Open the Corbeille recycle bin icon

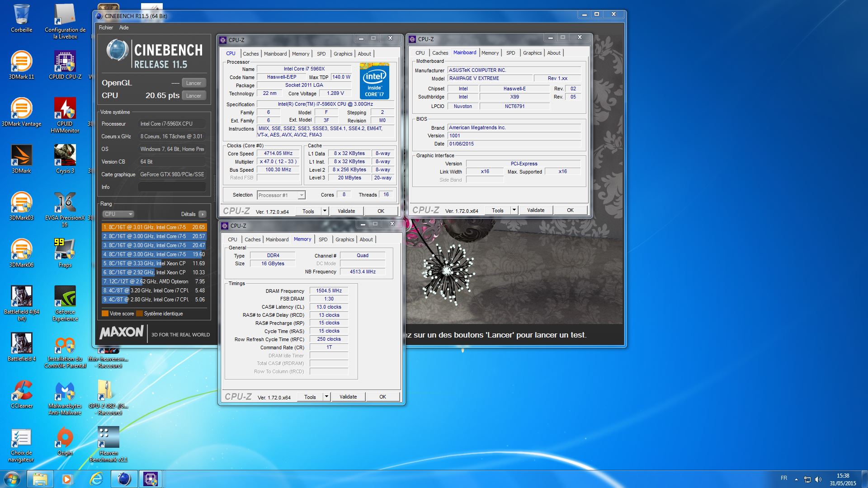click(21, 19)
